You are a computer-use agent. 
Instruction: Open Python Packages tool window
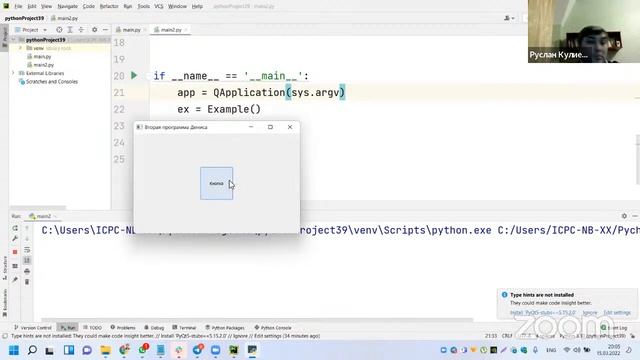tap(224, 327)
